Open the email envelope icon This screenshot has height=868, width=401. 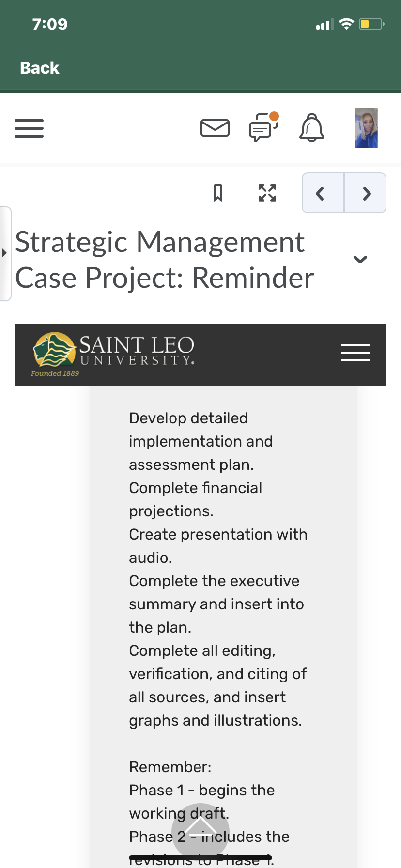tap(215, 128)
